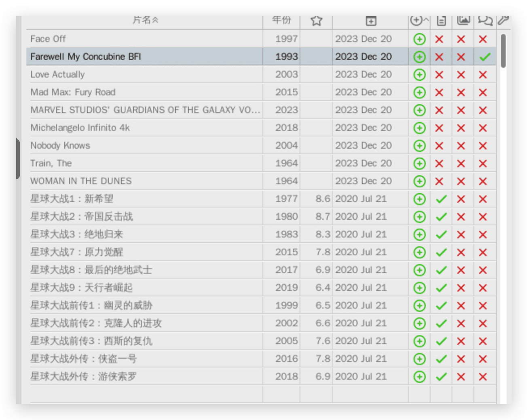Toggle first red X for Mad Max: Fury Road
This screenshot has width=528, height=420.
(439, 92)
